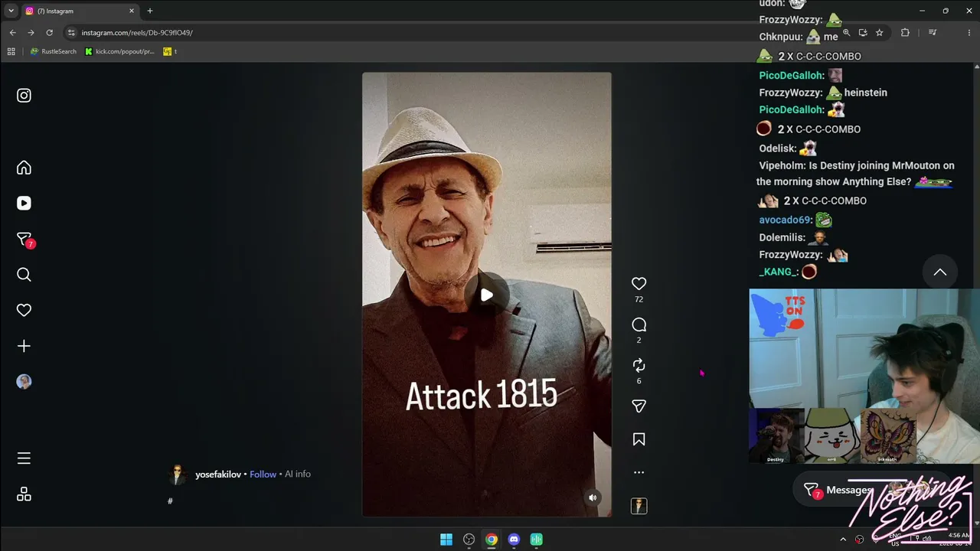Open the reel's three-dot options menu
The height and width of the screenshot is (551, 980).
639,472
